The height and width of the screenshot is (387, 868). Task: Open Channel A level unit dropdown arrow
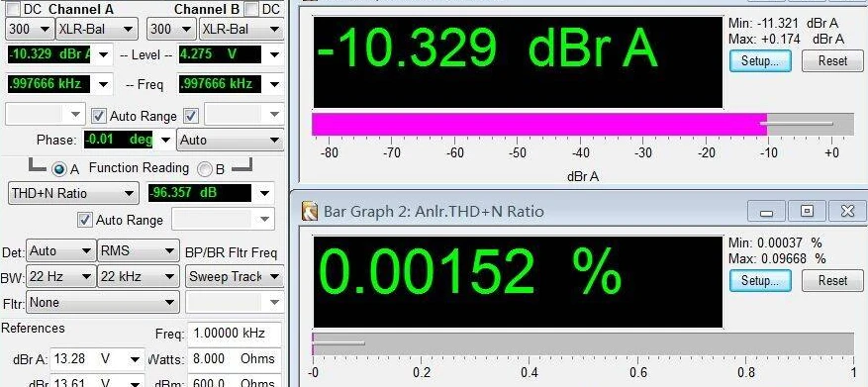coord(104,54)
